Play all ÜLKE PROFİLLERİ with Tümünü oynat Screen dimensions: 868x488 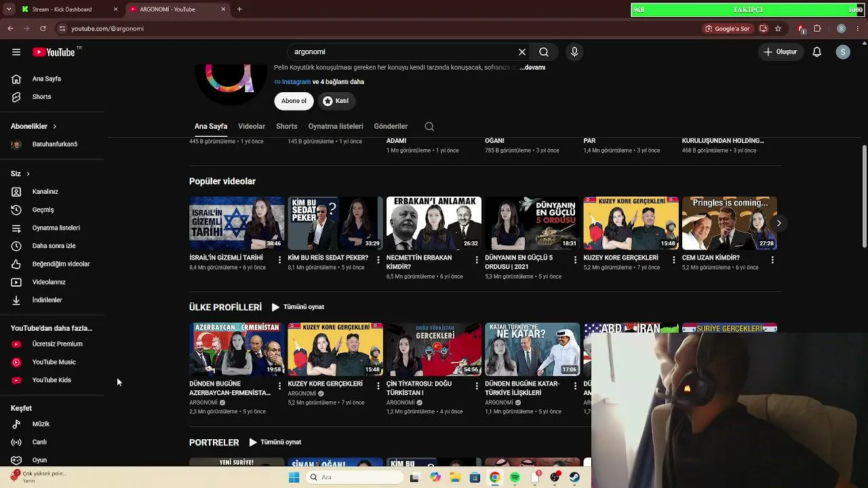point(298,307)
